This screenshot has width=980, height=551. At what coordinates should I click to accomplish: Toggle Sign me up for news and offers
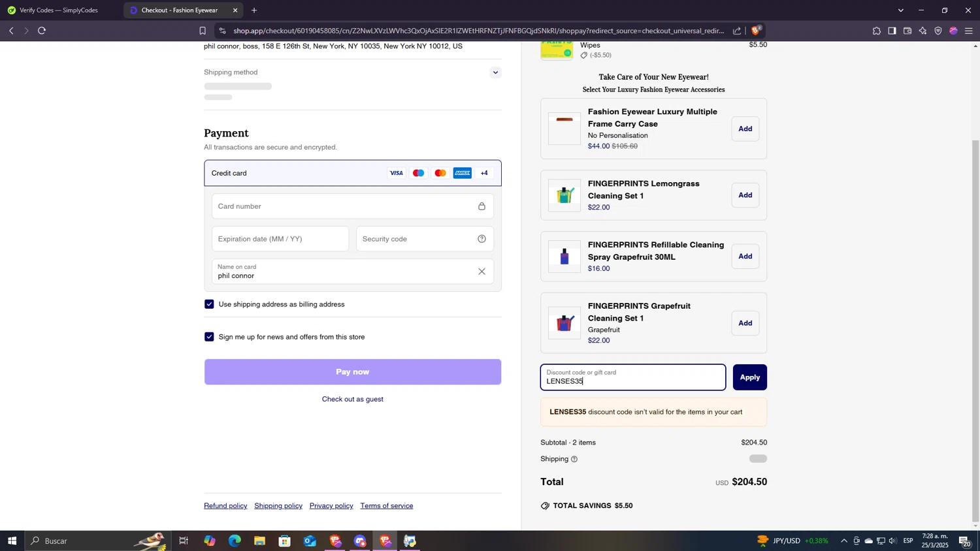209,337
